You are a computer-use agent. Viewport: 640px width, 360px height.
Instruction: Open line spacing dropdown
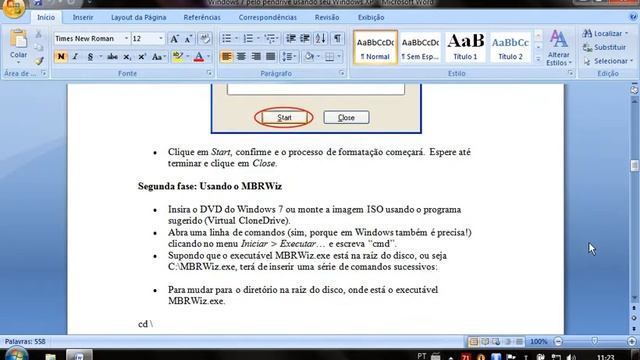(289, 57)
